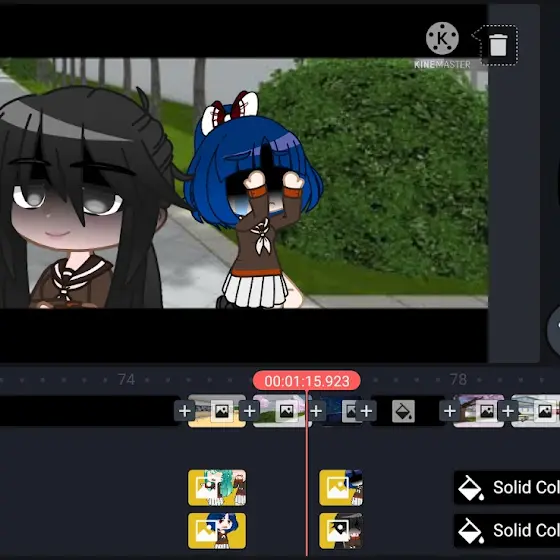Select Solid Color layer in first layer track
This screenshot has height=560, width=560.
click(507, 488)
